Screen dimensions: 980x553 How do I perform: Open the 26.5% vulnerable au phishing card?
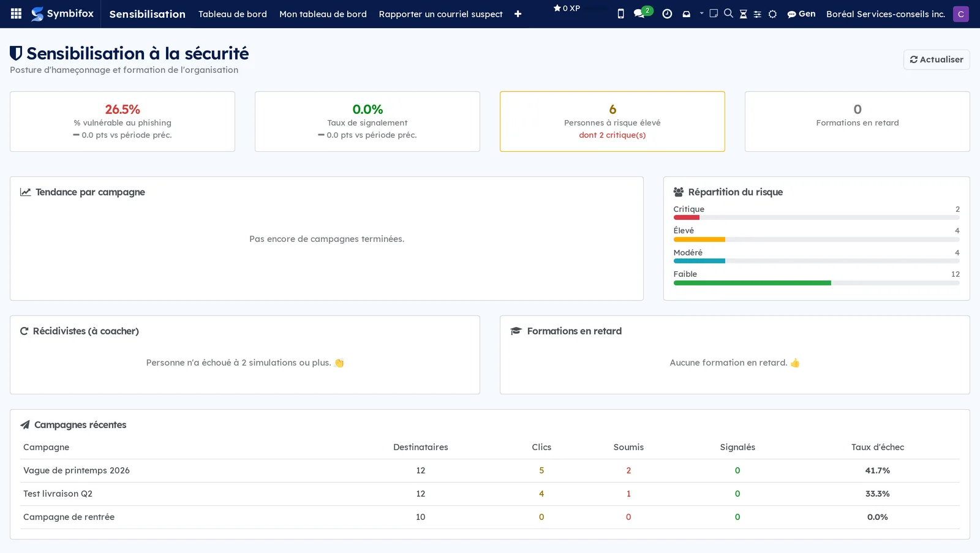[x=123, y=121]
